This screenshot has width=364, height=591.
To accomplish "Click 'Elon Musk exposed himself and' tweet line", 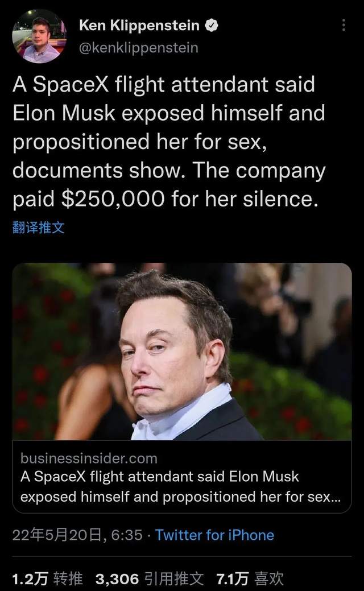I will tap(168, 113).
